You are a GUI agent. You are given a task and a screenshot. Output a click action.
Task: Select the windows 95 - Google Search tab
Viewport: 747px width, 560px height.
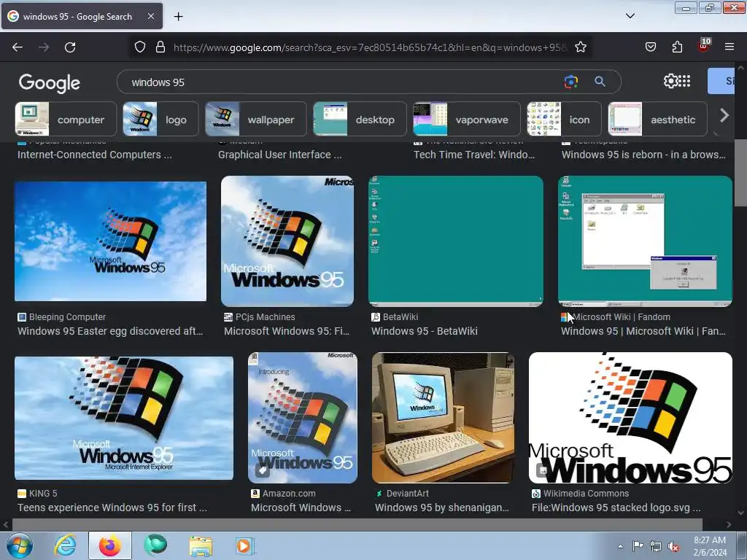coord(82,16)
